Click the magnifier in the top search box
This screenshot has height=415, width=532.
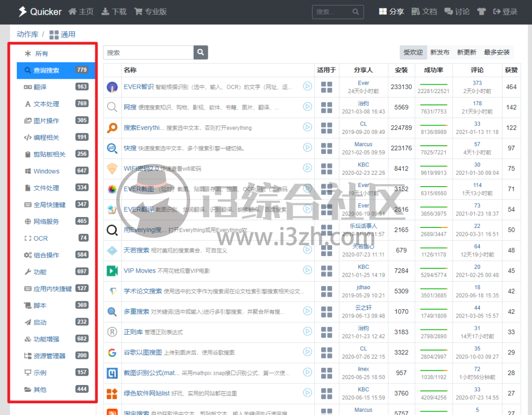click(x=356, y=12)
